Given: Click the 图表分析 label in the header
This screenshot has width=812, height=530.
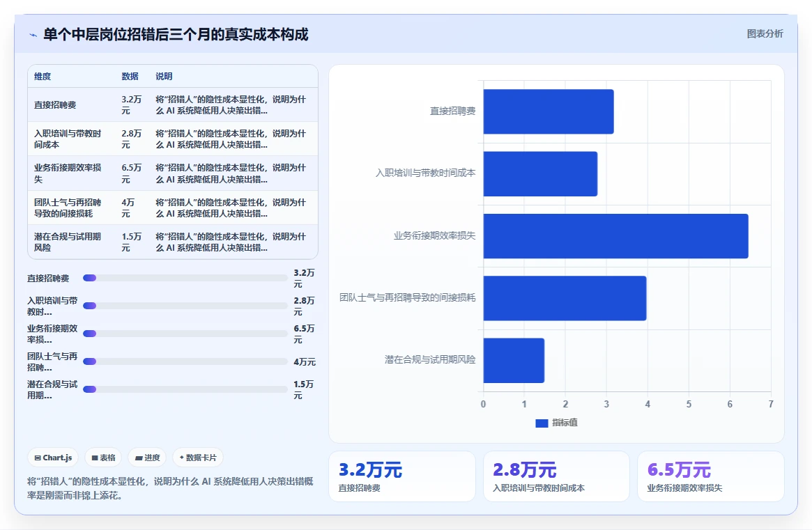Looking at the screenshot, I should tap(765, 33).
